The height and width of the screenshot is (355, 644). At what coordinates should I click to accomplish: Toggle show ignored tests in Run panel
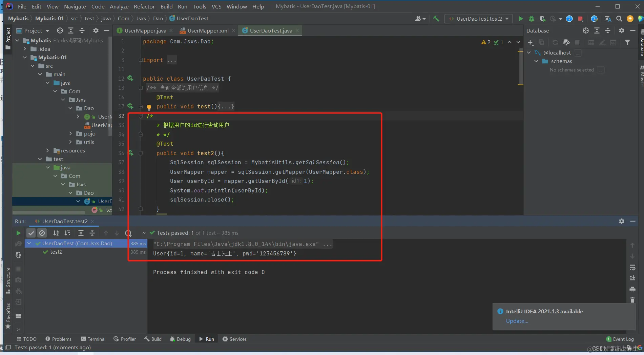point(42,233)
